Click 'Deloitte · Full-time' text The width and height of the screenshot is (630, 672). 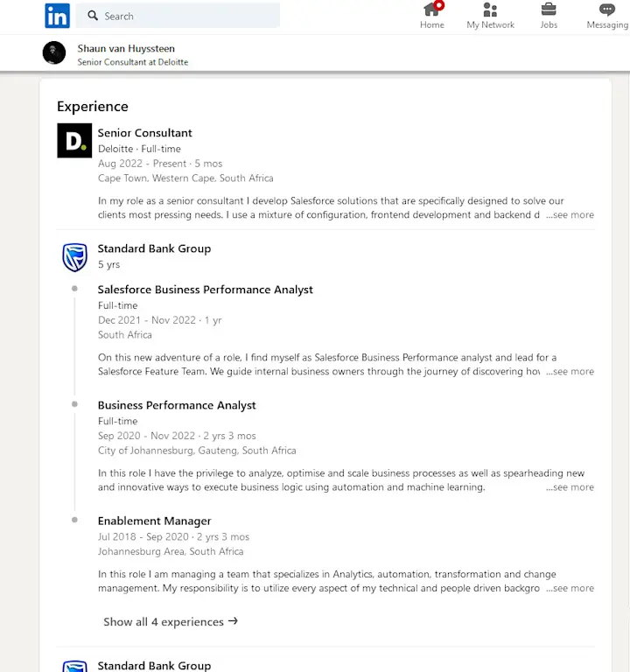[139, 149]
